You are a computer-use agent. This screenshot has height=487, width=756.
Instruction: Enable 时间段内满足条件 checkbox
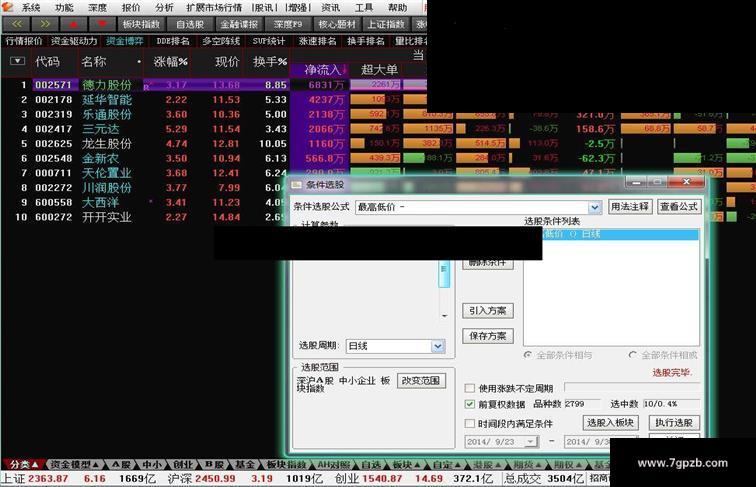[470, 423]
